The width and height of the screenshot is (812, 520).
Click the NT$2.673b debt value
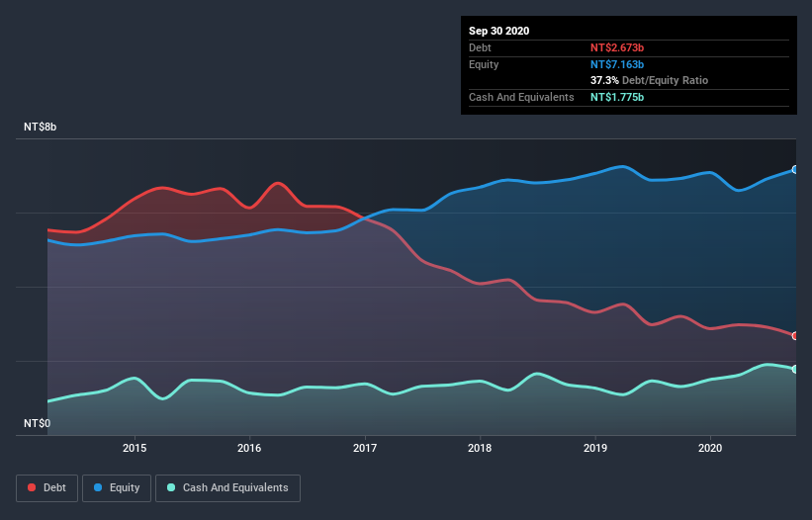pyautogui.click(x=617, y=47)
